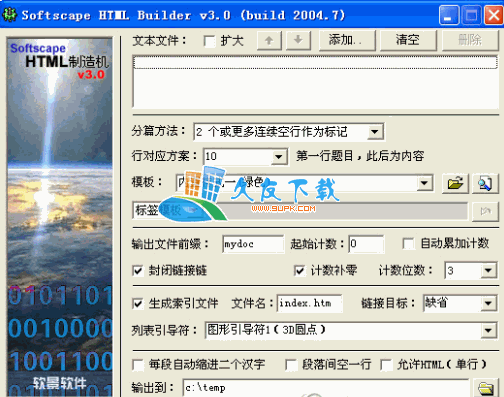Move selected text file up with up-arrow button
The image size is (504, 397).
tap(269, 41)
